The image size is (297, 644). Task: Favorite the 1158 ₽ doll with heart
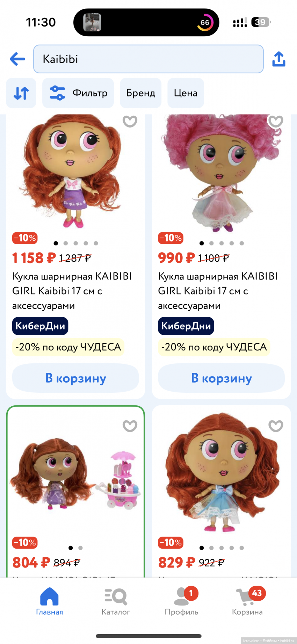(130, 121)
